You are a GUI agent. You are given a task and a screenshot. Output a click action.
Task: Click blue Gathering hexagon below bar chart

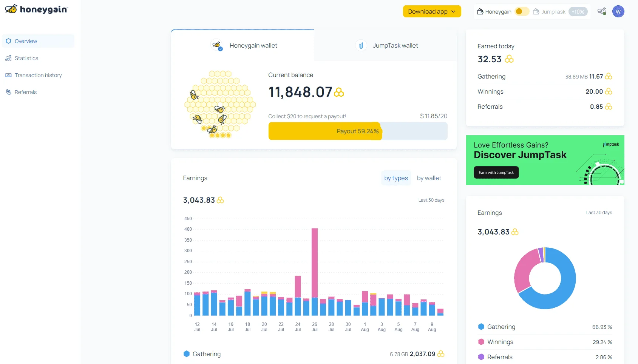coord(187,354)
